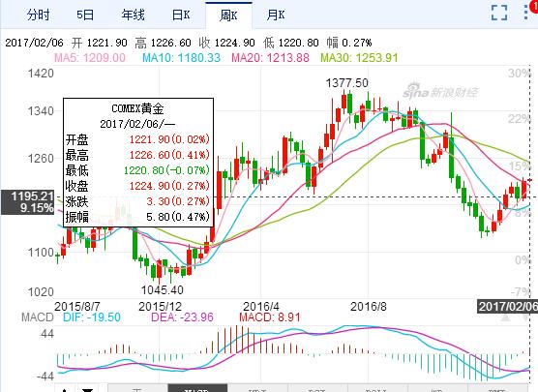Image resolution: width=538 pixels, height=392 pixels.
Task: Click the black down-triangle icon at bottom left
Action: tap(88, 390)
